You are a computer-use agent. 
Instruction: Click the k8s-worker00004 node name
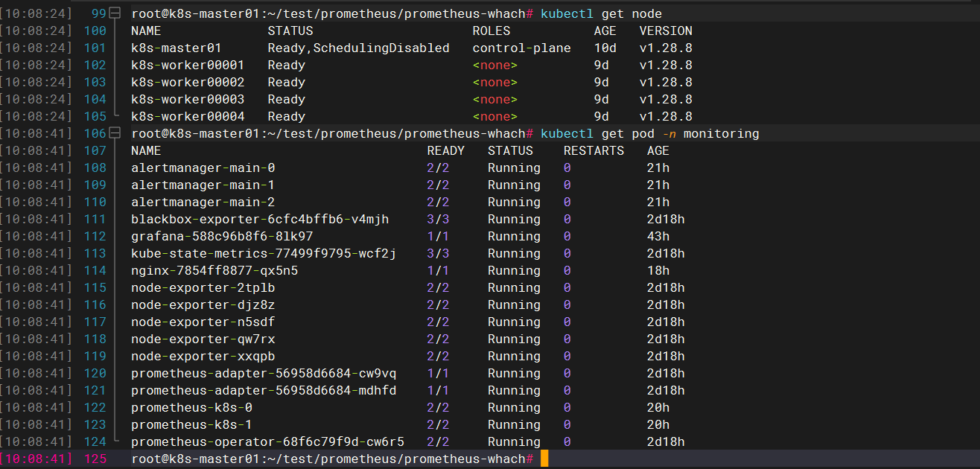[188, 116]
